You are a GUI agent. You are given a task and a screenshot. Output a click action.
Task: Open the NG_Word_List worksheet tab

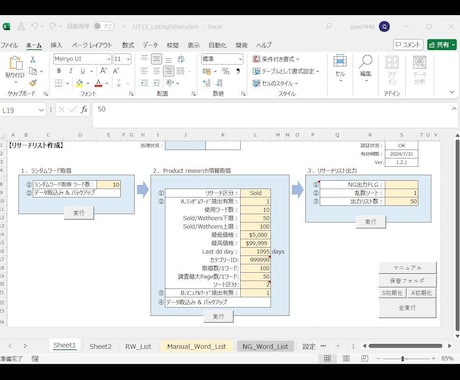pyautogui.click(x=265, y=346)
